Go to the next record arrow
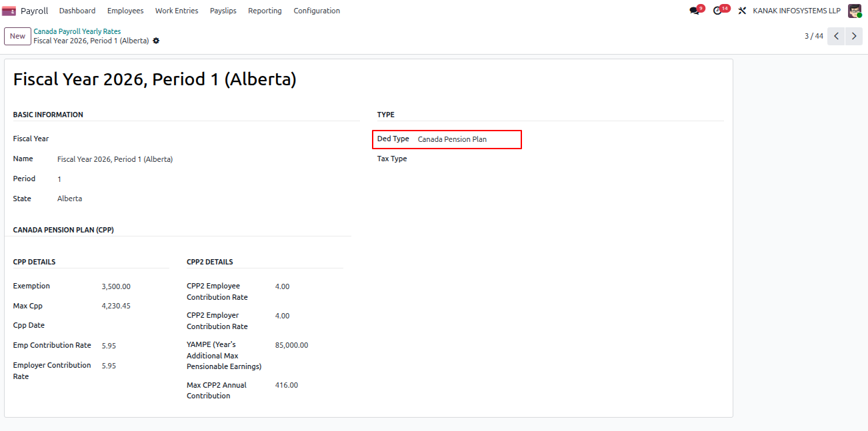 854,36
